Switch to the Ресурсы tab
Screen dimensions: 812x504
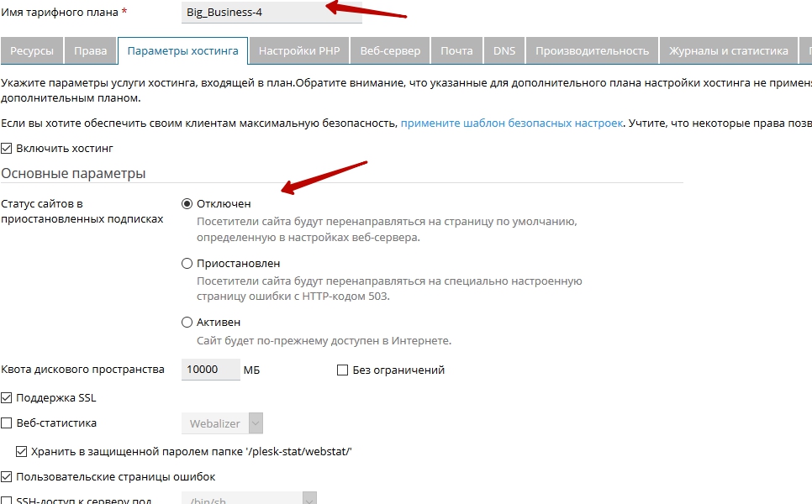(32, 51)
